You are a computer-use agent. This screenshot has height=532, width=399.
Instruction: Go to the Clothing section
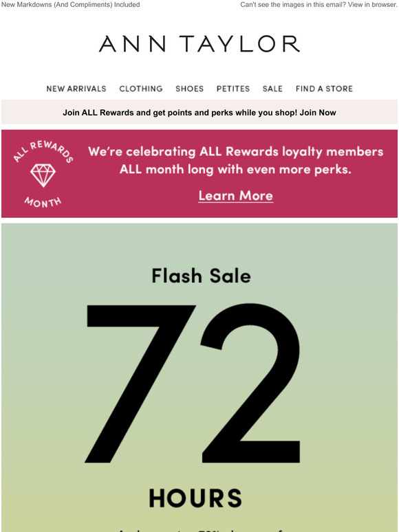pyautogui.click(x=141, y=89)
